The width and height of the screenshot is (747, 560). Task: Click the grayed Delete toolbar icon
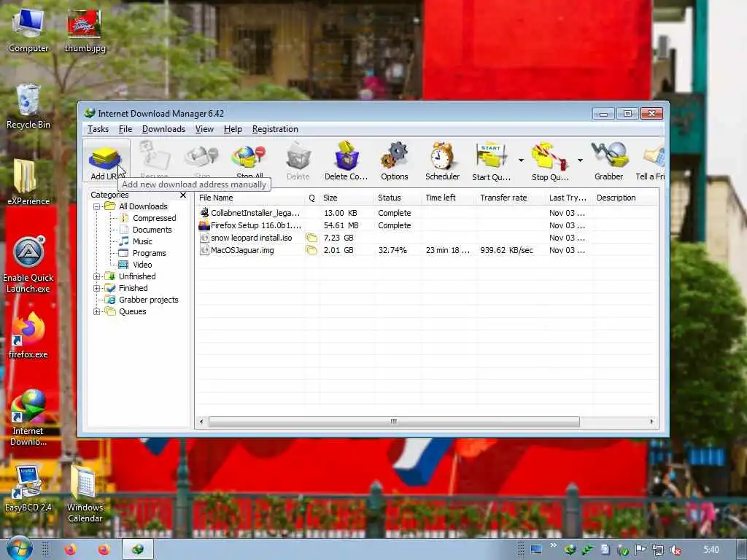[298, 161]
